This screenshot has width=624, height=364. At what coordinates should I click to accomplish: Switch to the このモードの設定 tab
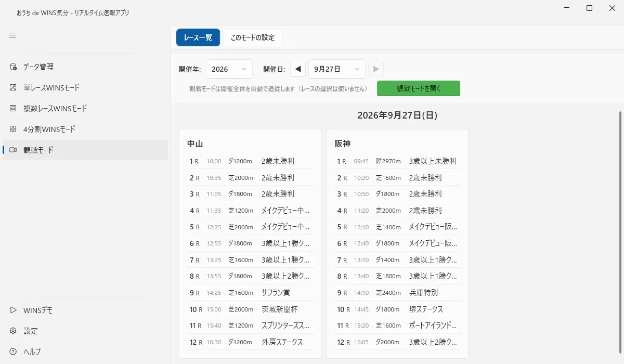253,37
